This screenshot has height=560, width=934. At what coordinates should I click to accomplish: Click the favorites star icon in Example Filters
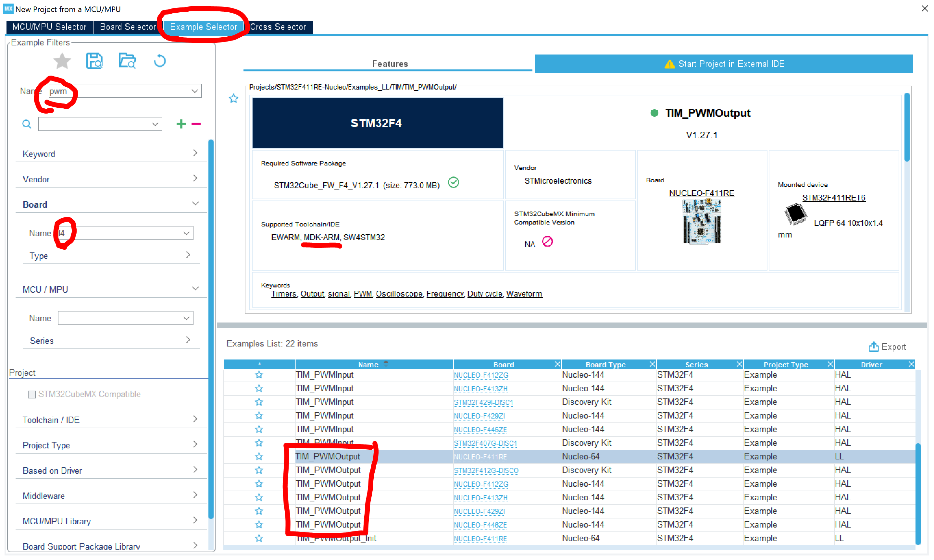point(62,61)
